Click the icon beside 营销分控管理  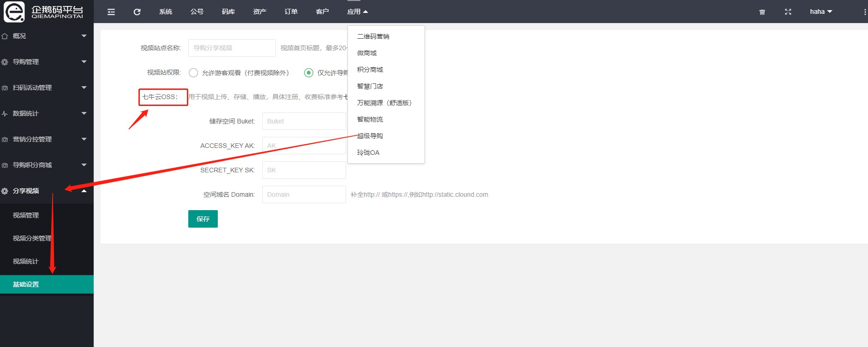point(5,139)
